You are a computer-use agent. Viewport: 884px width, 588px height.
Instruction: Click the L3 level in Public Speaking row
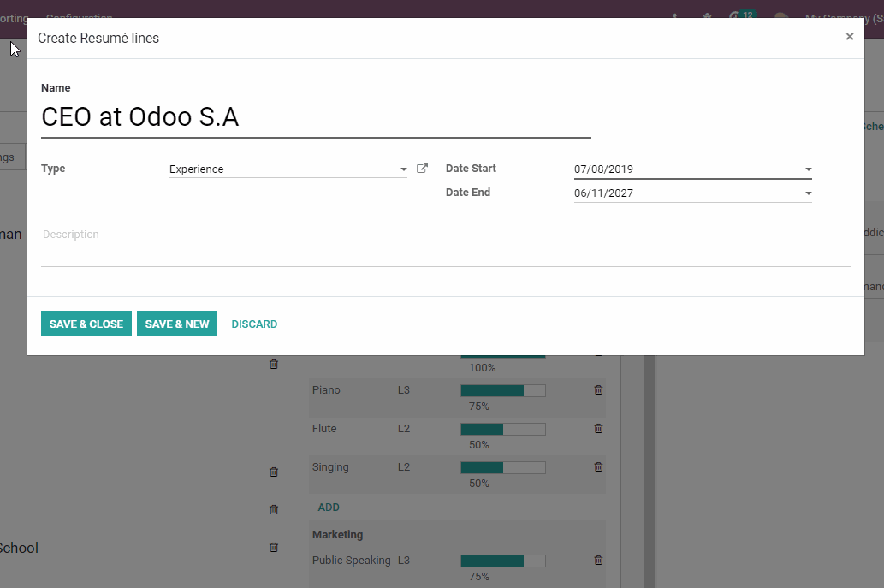click(x=404, y=561)
